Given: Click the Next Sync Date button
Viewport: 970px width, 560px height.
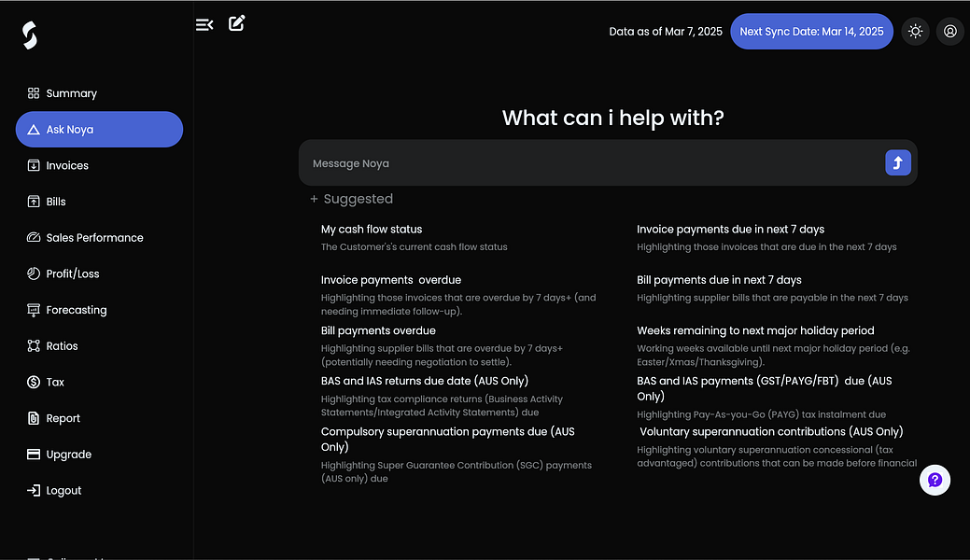Looking at the screenshot, I should [811, 31].
